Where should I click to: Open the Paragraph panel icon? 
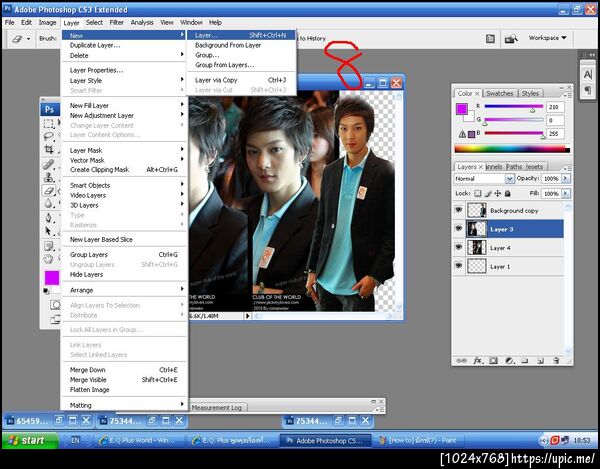(588, 90)
